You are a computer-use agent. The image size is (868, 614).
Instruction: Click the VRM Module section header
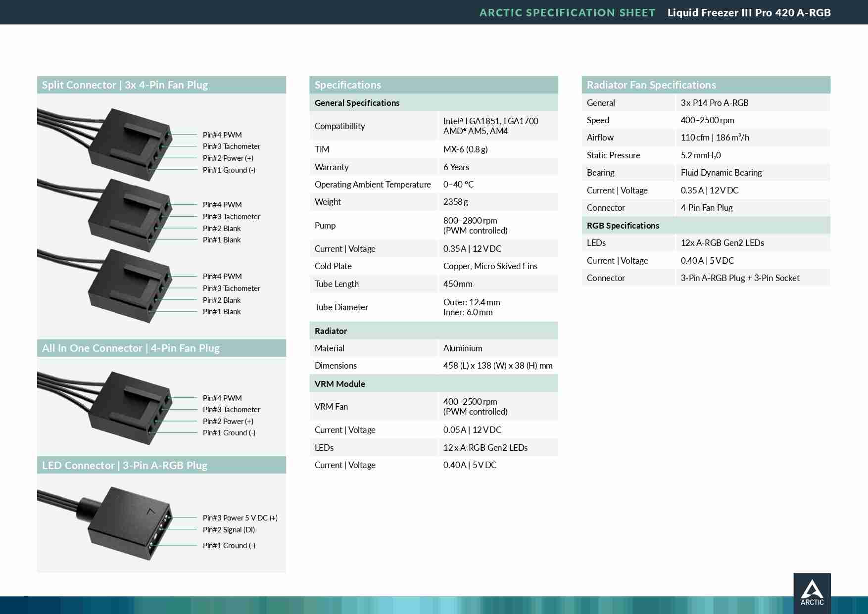[x=340, y=384]
